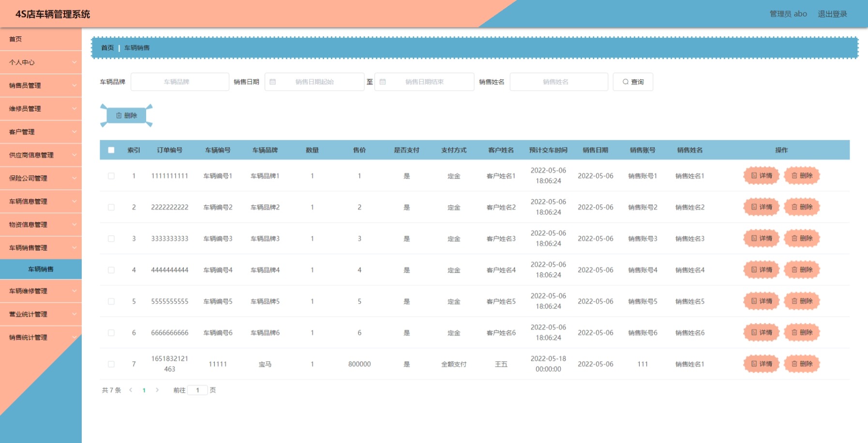
Task: Tick the checkbox for row index 6
Action: tap(111, 333)
